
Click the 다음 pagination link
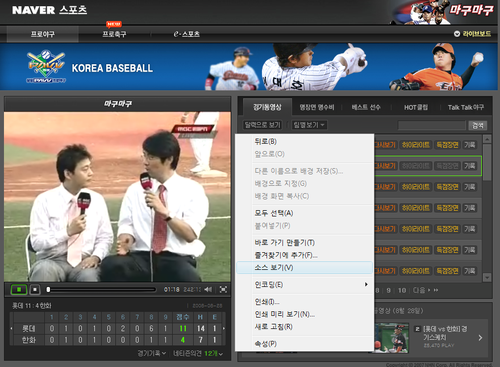point(421,290)
